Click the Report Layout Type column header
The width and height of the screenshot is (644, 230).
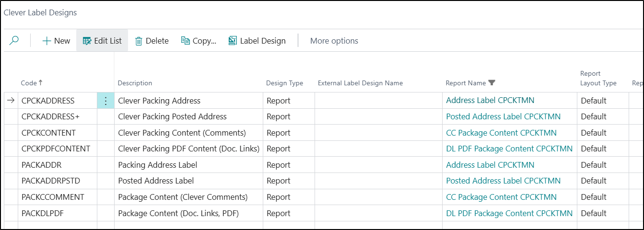click(598, 78)
